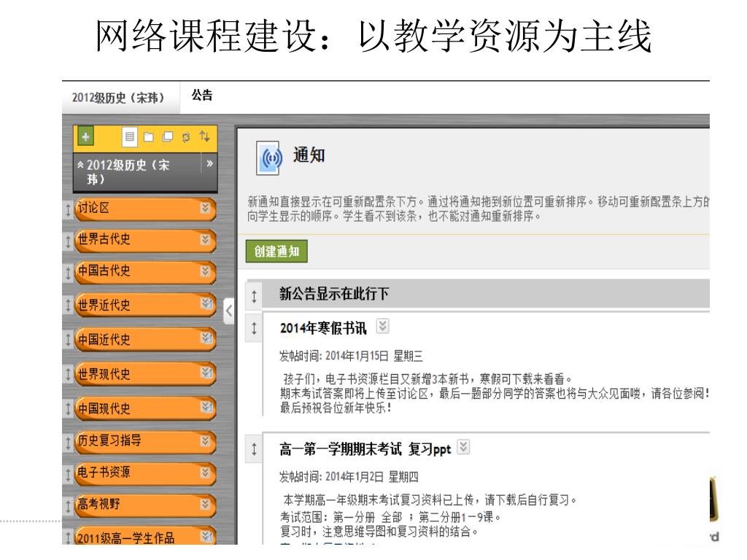Screen dimensions: 747x560
Task: Click the move handle beside 电子书资源
Action: pyautogui.click(x=68, y=474)
